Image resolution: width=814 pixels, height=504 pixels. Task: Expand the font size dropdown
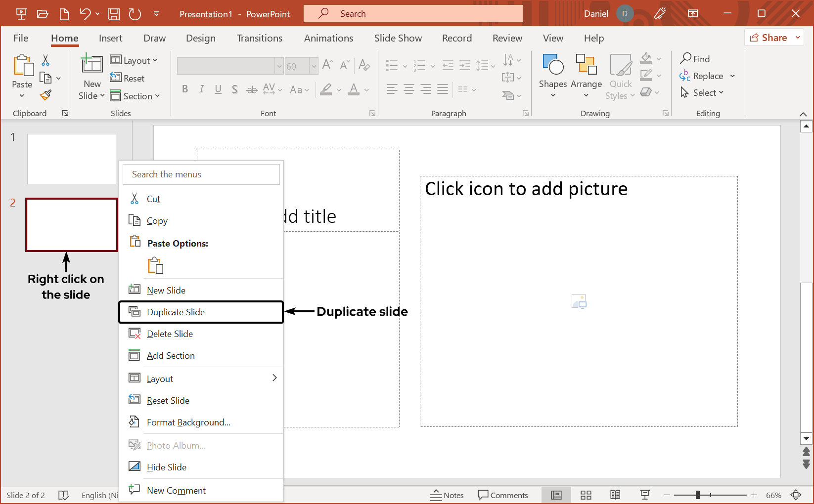pyautogui.click(x=315, y=66)
